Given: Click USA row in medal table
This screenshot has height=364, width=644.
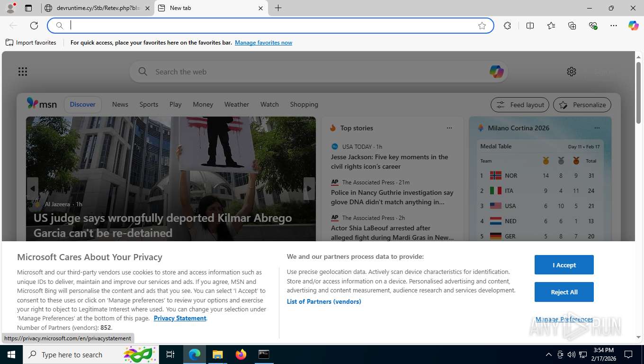Looking at the screenshot, I should pyautogui.click(x=539, y=206).
